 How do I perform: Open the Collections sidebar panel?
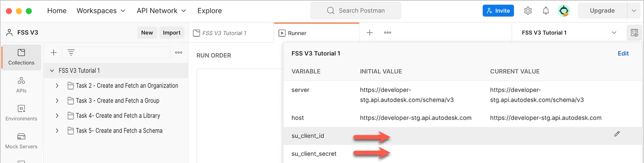click(x=21, y=57)
